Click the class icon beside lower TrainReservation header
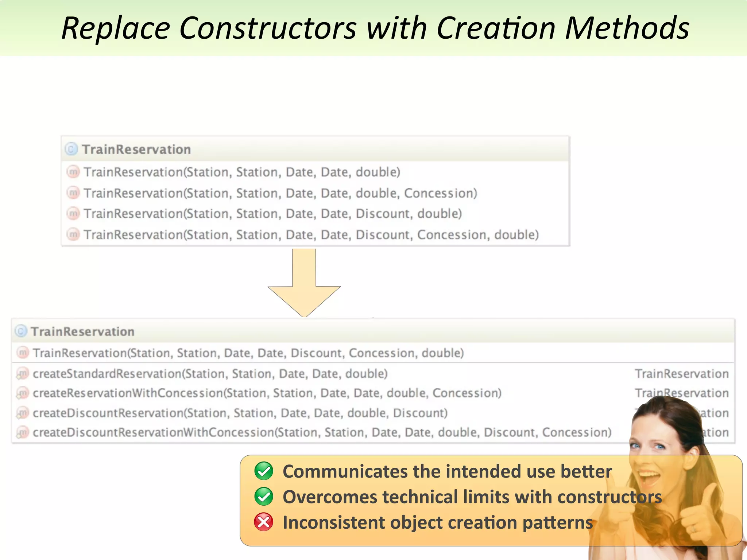Viewport: 747px width, 560px height. pos(21,331)
